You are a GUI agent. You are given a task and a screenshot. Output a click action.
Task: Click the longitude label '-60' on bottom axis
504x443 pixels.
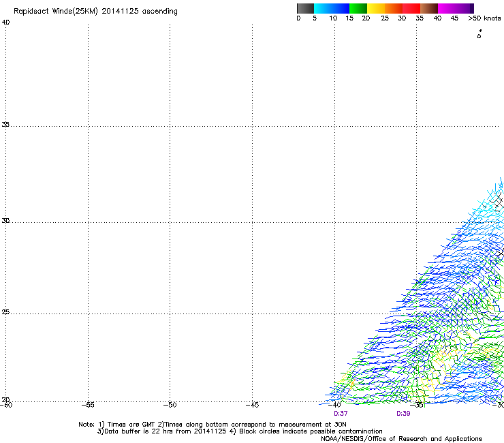coord(6,405)
